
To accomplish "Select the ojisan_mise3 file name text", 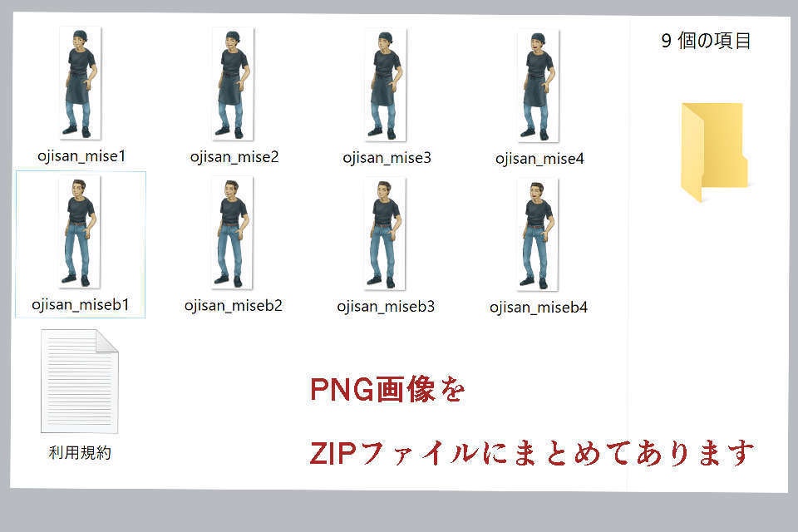I will 386,157.
